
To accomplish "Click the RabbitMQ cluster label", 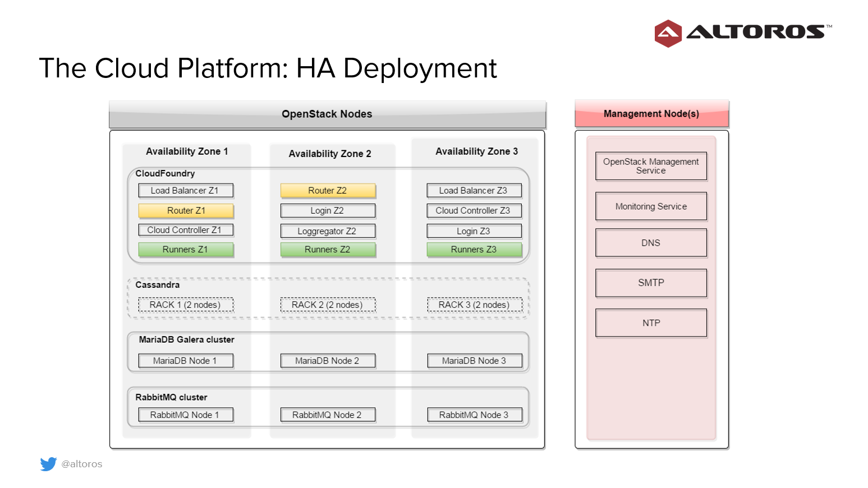I will [171, 397].
